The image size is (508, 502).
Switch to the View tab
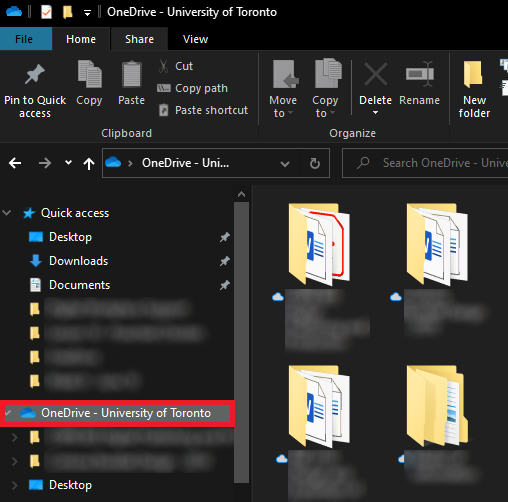pyautogui.click(x=195, y=39)
